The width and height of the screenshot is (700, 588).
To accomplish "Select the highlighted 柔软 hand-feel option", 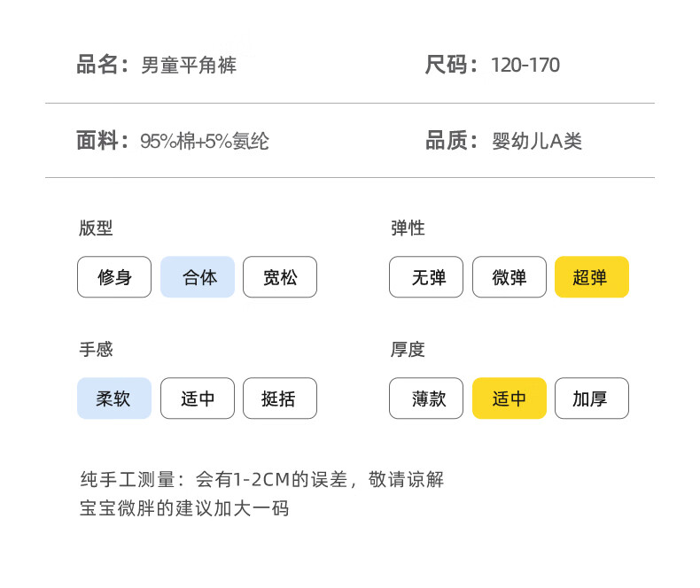I will pyautogui.click(x=114, y=398).
